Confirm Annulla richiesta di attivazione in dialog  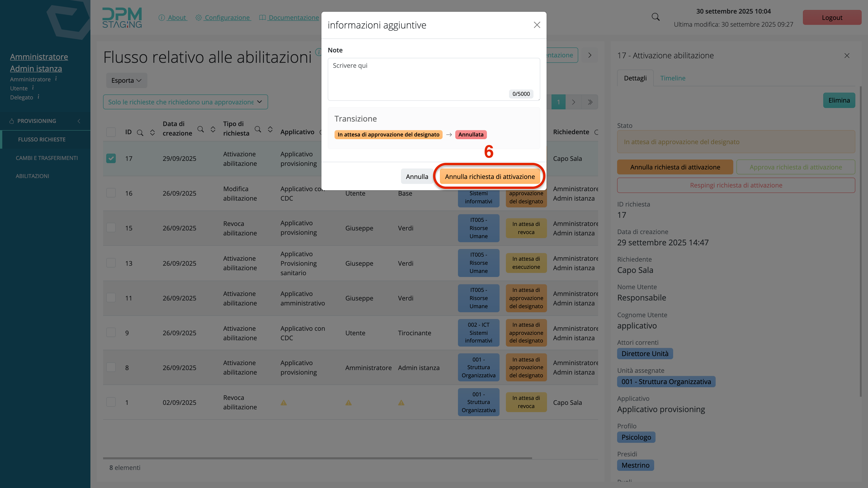click(490, 176)
